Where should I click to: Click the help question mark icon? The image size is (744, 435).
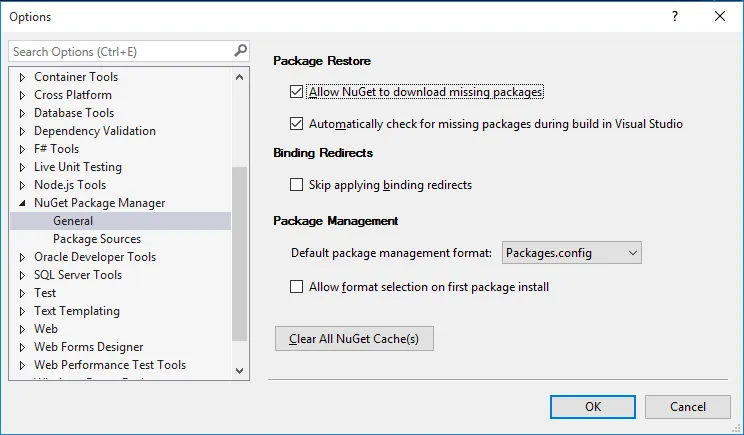(x=675, y=16)
